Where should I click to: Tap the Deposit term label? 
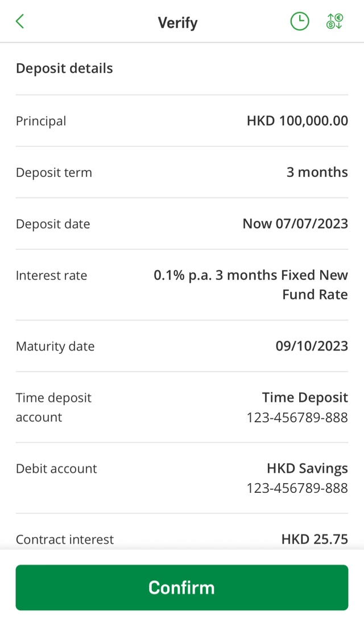53,172
